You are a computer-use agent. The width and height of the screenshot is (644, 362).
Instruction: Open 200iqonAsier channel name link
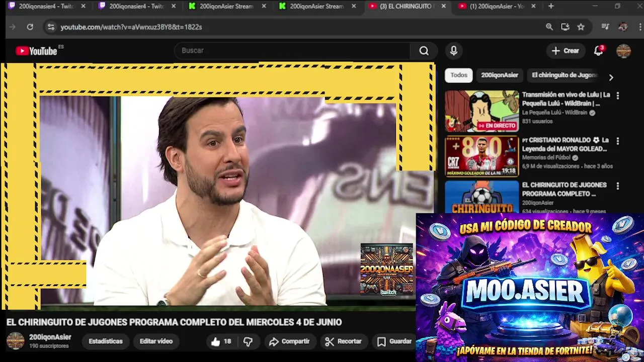[x=50, y=337]
